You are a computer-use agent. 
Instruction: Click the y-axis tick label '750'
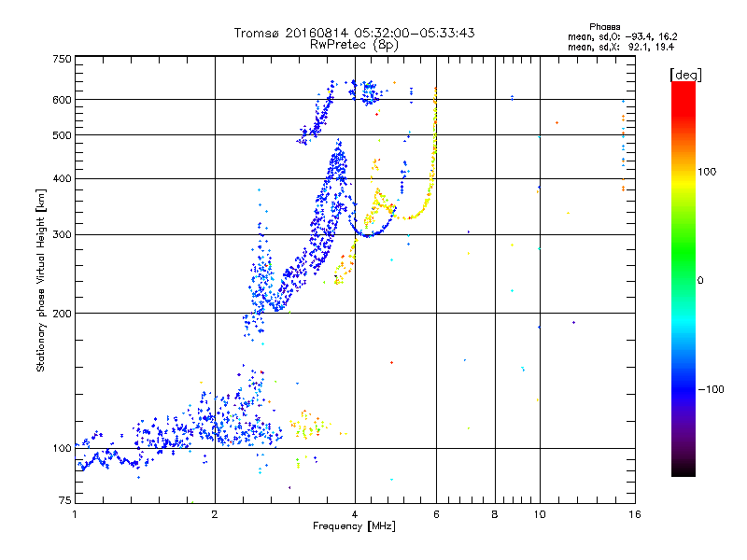coord(62,59)
